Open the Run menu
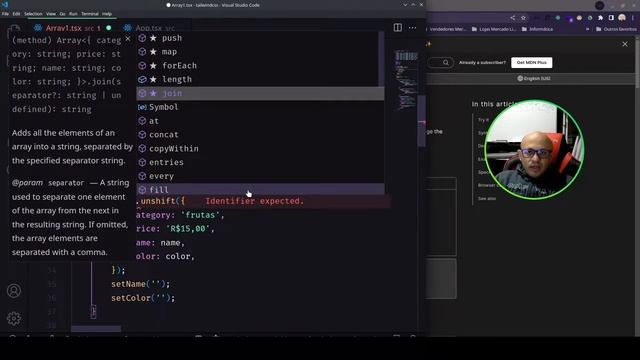Image resolution: width=640 pixels, height=360 pixels. point(73,13)
